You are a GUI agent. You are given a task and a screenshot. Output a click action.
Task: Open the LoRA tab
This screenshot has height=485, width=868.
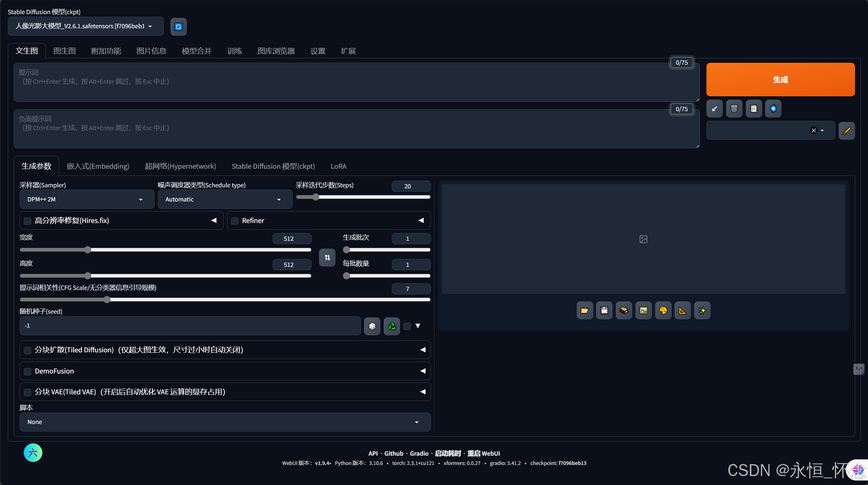tap(338, 166)
